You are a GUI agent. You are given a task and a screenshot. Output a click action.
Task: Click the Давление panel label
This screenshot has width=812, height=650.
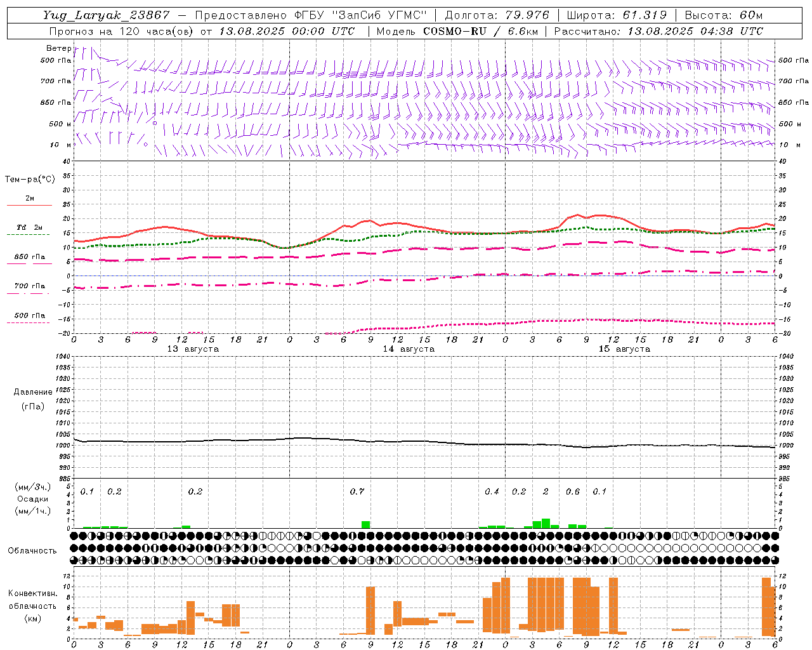tap(33, 392)
